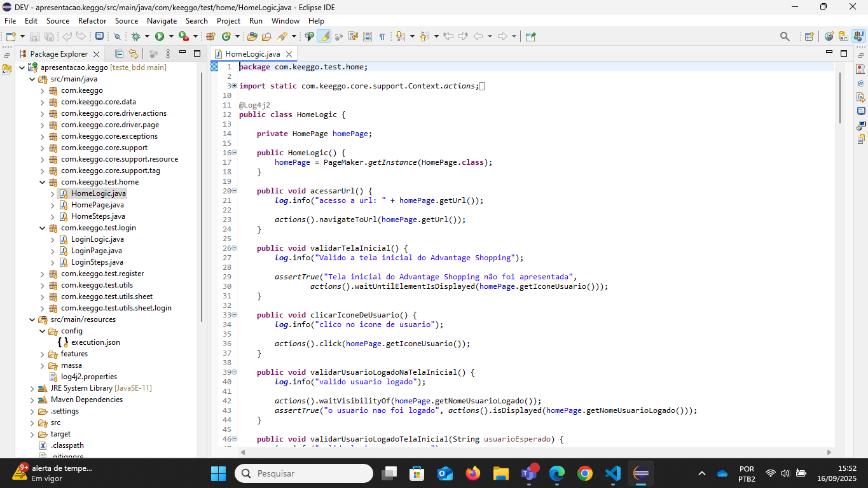Collapse the com.keeggo.test.home package

[x=43, y=182]
